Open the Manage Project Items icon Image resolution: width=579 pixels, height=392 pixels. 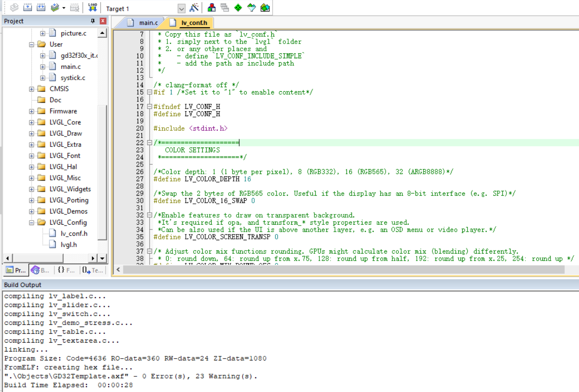tap(212, 8)
